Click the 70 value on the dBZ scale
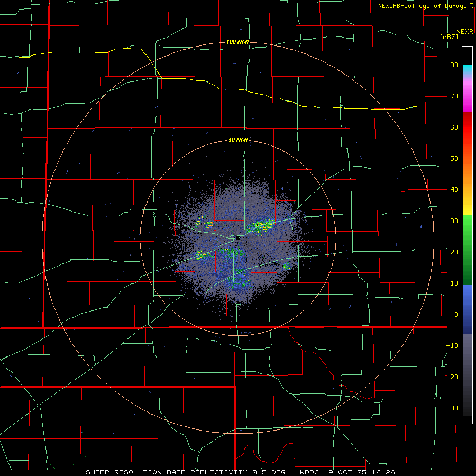 click(454, 96)
